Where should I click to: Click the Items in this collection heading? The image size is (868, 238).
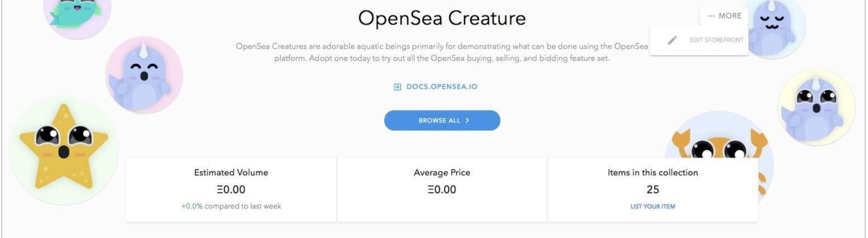[x=652, y=173]
